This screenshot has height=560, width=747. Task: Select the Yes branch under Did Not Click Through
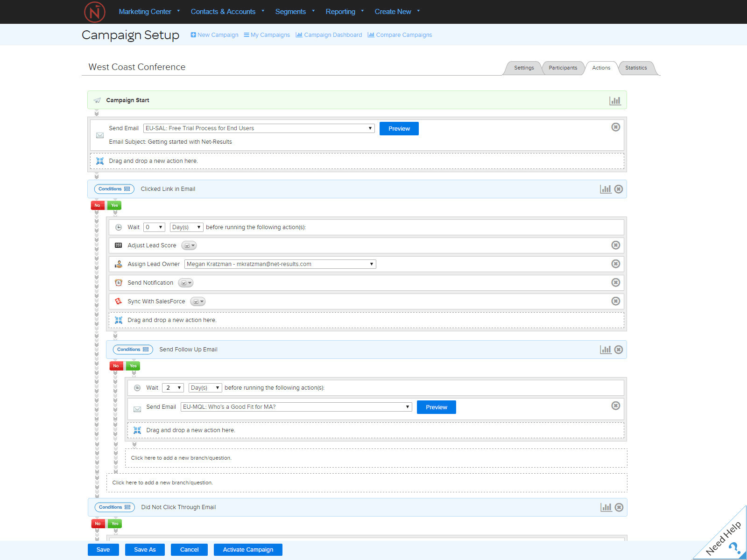tap(115, 524)
